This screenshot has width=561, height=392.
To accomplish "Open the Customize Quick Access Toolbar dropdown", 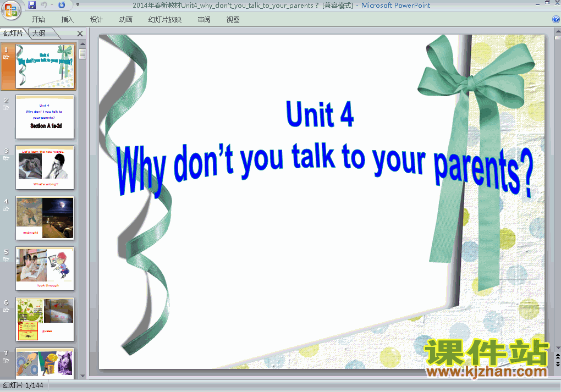I will 78,5.
